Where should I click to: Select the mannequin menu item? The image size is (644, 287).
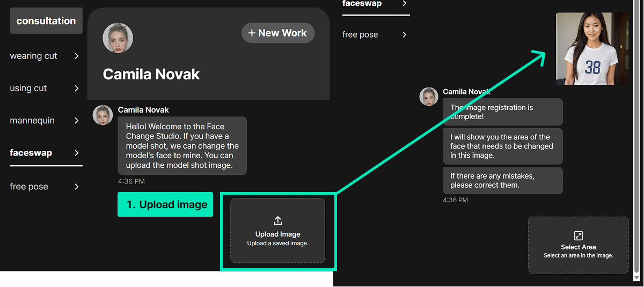click(x=32, y=120)
